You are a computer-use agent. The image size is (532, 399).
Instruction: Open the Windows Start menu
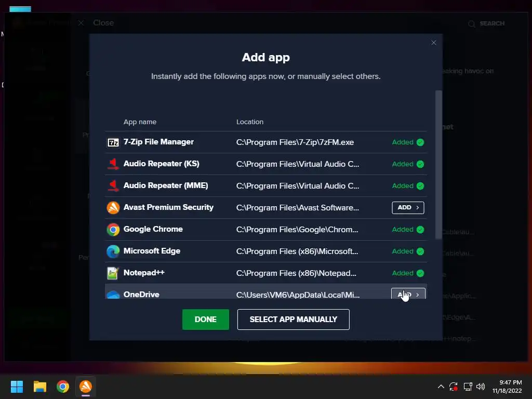(x=17, y=387)
